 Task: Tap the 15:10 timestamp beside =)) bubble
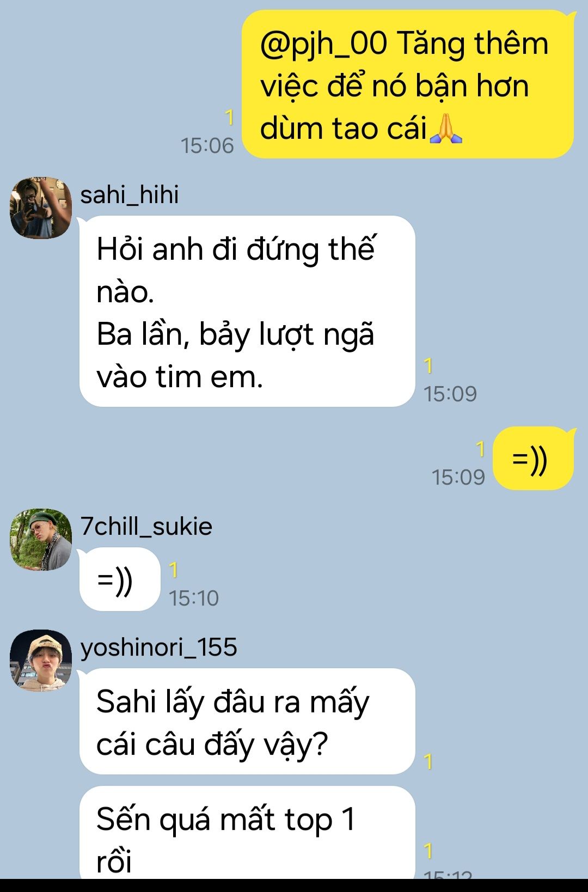pos(194,598)
